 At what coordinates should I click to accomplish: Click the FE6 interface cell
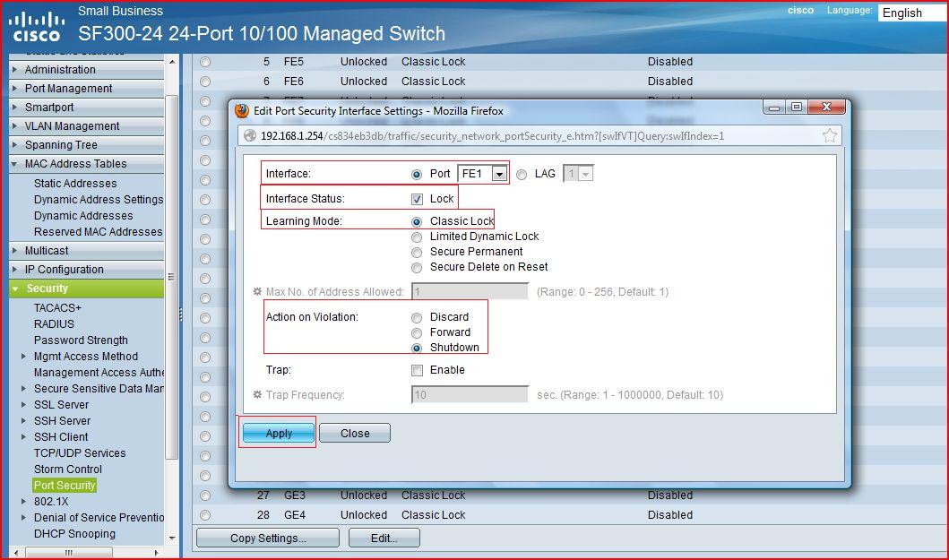(x=294, y=82)
